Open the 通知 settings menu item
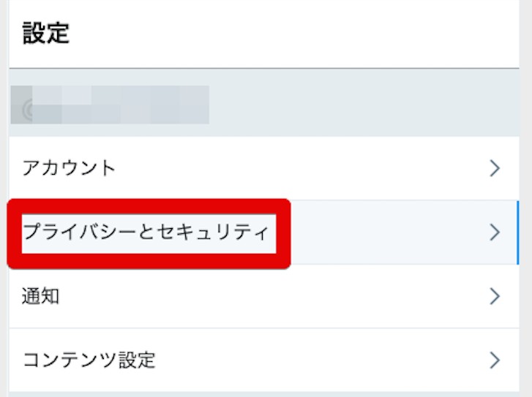This screenshot has width=532, height=397. click(x=41, y=296)
